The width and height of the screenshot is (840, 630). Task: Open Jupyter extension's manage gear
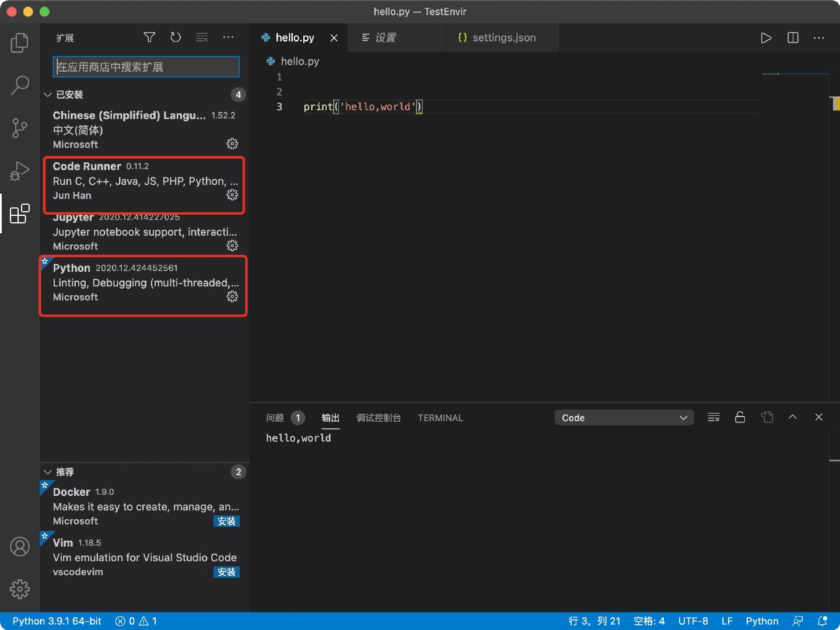pyautogui.click(x=232, y=246)
